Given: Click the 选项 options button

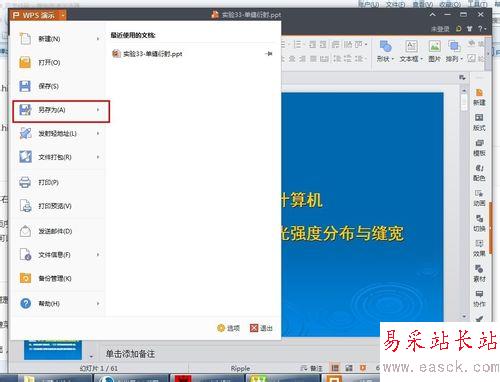Looking at the screenshot, I should tap(228, 328).
